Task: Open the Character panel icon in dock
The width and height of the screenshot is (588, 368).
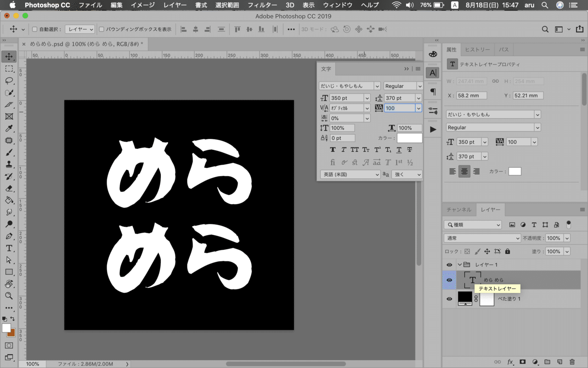Action: [x=433, y=73]
